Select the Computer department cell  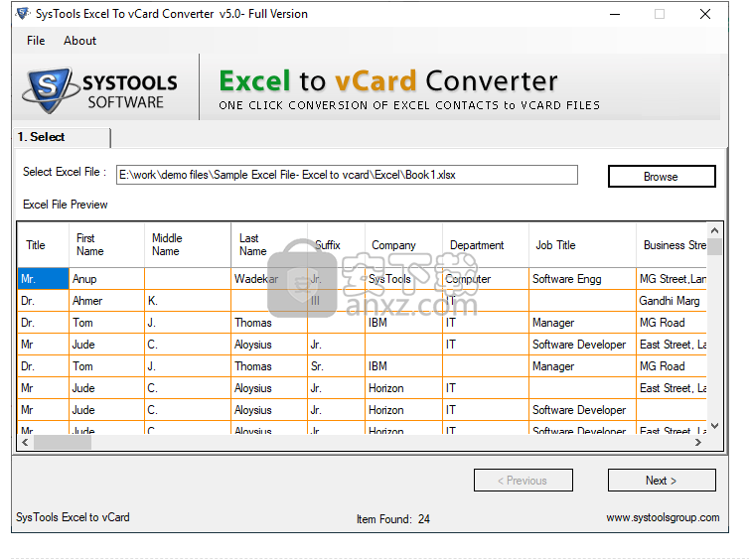(x=486, y=279)
